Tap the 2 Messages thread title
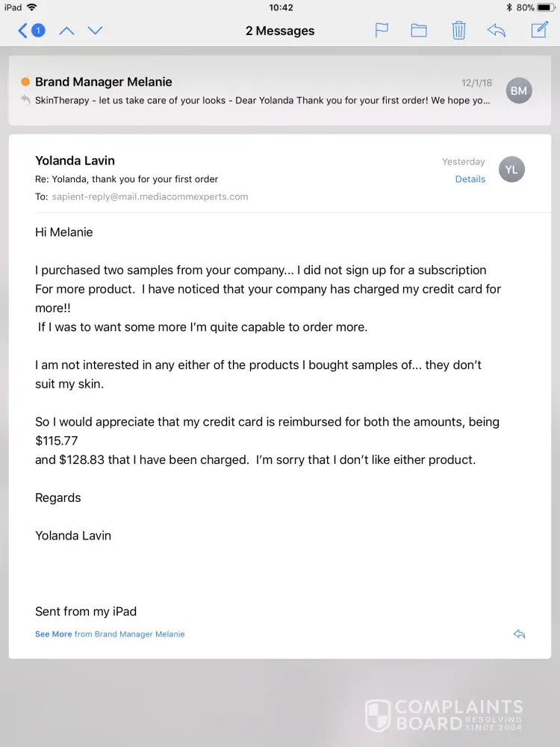The width and height of the screenshot is (560, 747). [280, 31]
